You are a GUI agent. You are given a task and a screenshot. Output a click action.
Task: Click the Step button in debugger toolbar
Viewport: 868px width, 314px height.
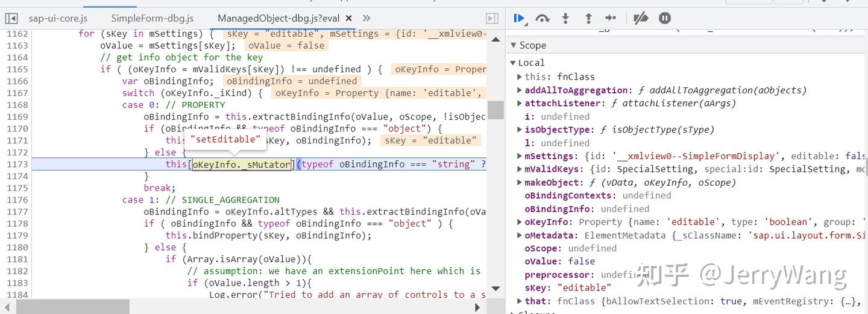tap(611, 19)
